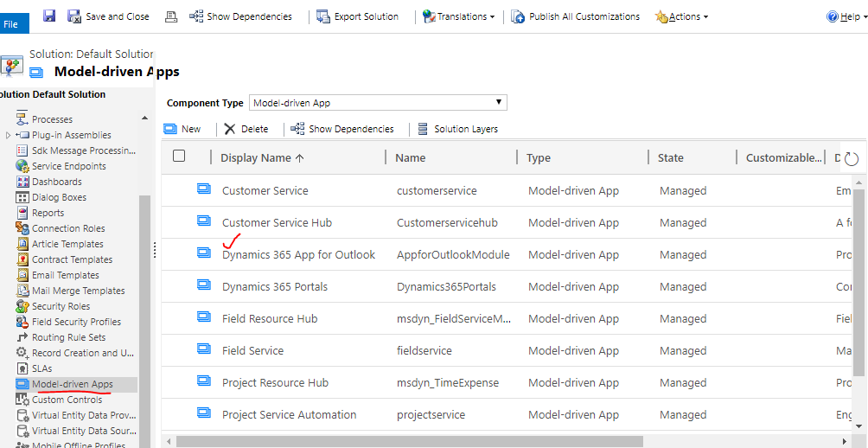Click the customerservice name cell
The width and height of the screenshot is (868, 448).
coord(437,190)
